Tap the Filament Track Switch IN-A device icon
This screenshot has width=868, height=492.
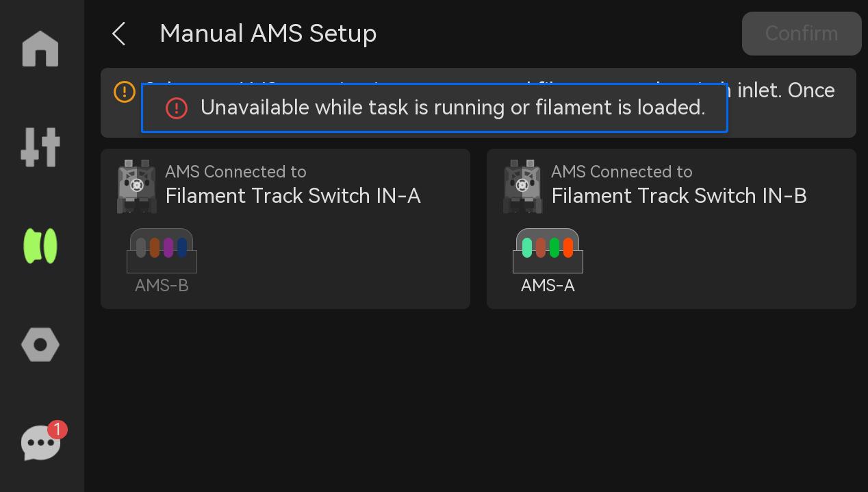point(137,186)
